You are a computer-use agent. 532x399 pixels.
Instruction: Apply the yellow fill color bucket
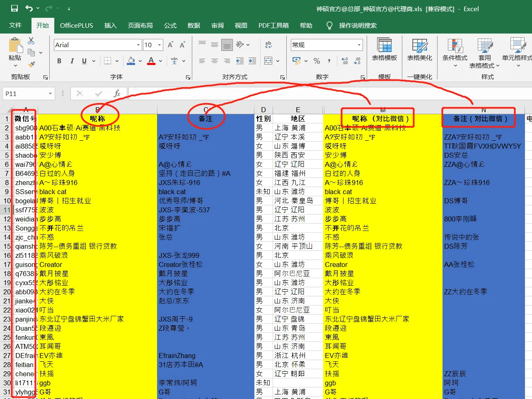click(131, 61)
